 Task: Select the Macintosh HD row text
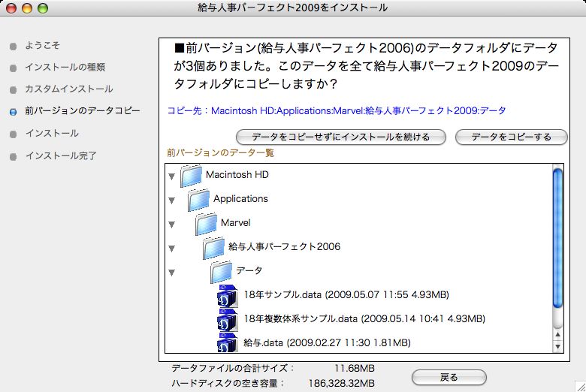coord(237,174)
